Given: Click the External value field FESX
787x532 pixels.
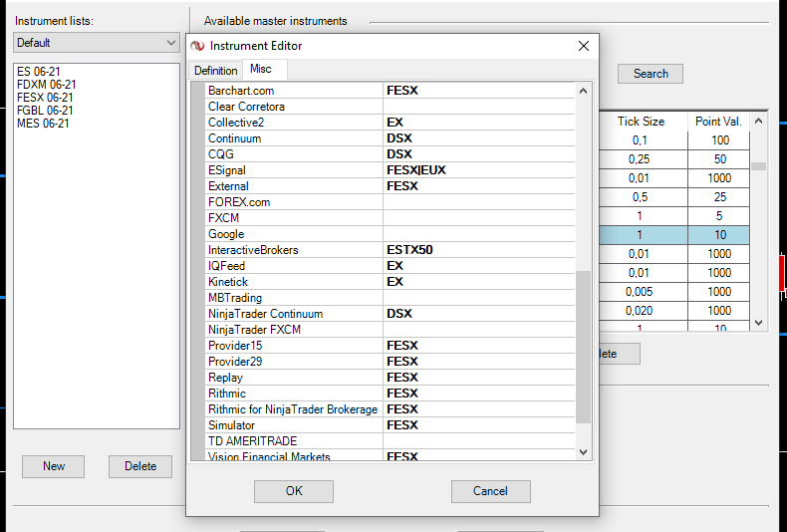Looking at the screenshot, I should pos(479,186).
